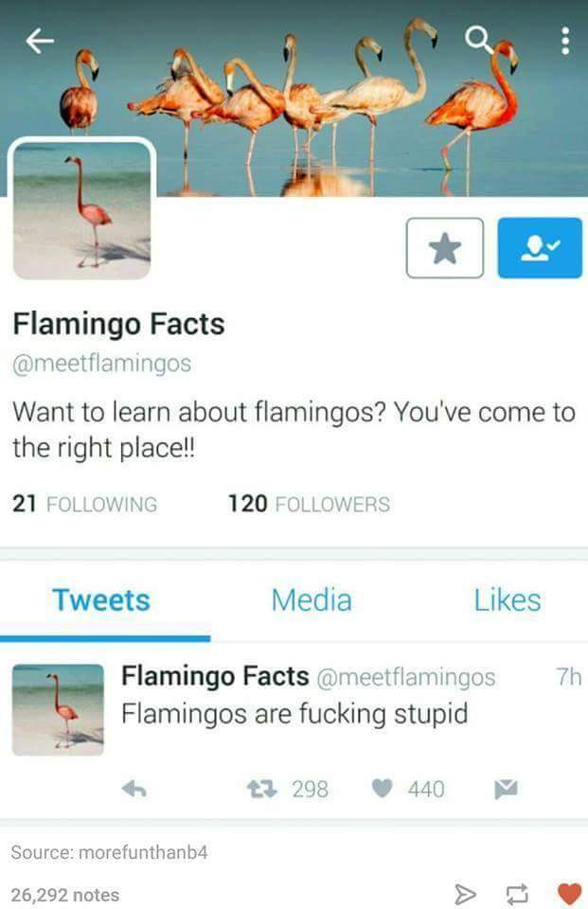Send tweet via the envelope message icon

point(506,789)
